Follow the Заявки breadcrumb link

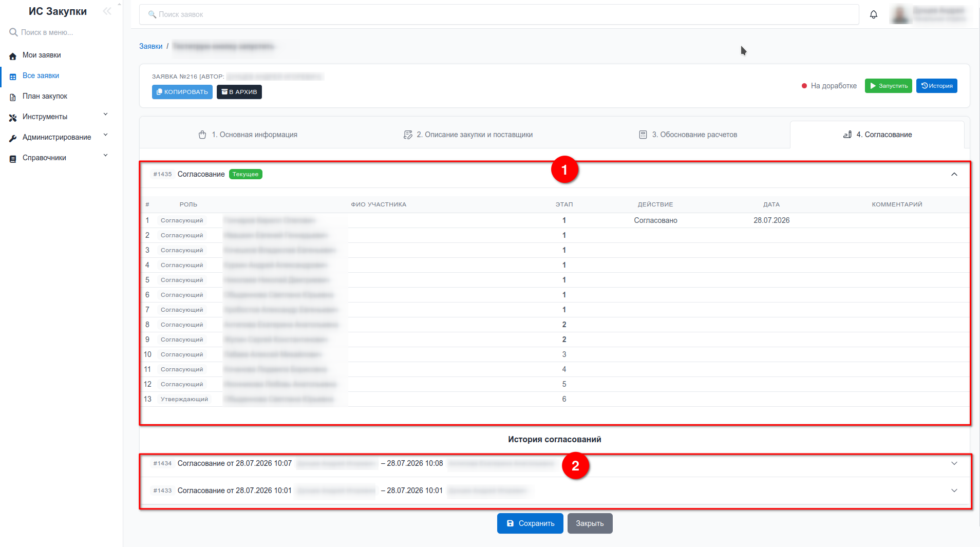coord(150,46)
